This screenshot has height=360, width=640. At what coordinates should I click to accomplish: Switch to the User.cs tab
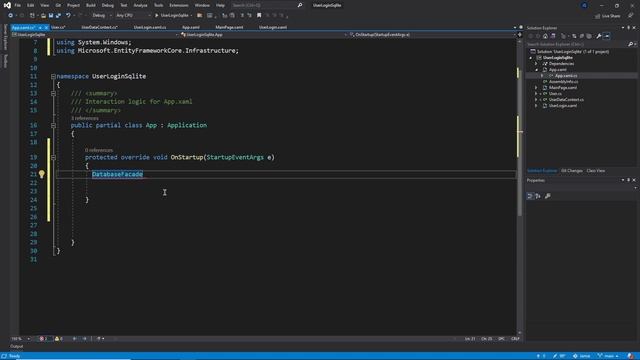click(58, 27)
